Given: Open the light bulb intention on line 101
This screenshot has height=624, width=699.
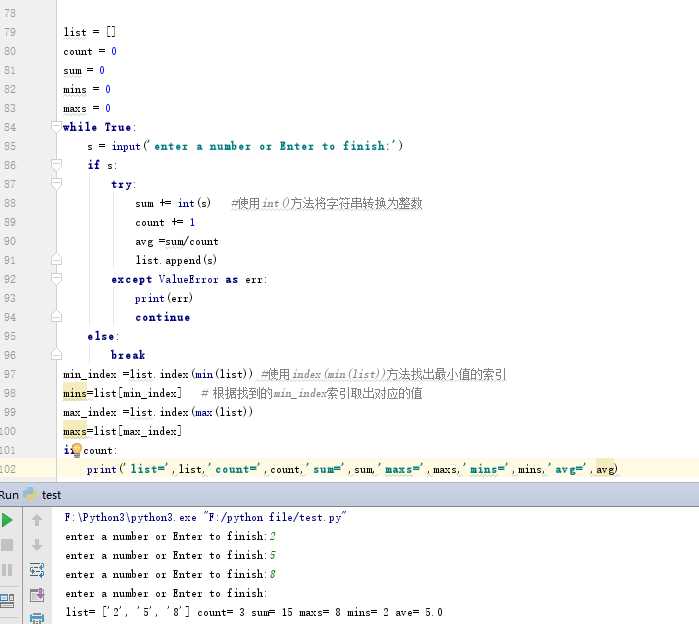Looking at the screenshot, I should [x=76, y=449].
